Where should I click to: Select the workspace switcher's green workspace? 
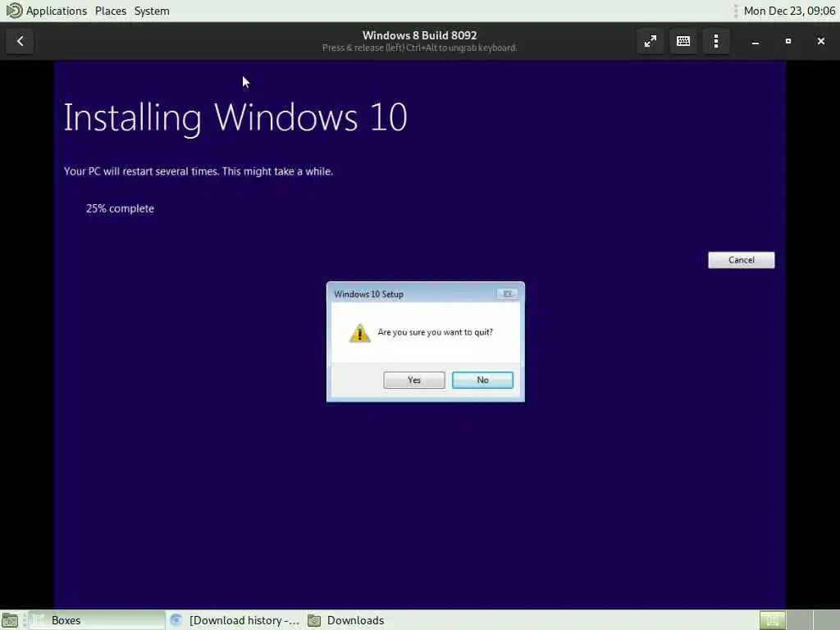pos(773,620)
